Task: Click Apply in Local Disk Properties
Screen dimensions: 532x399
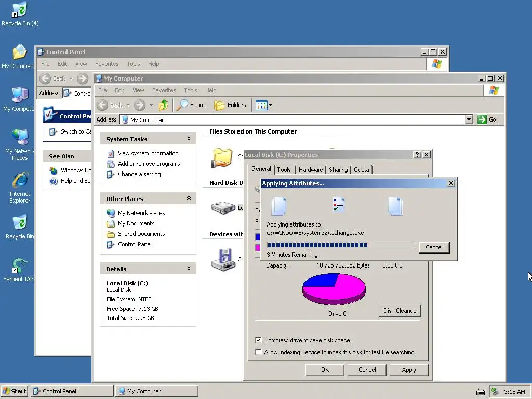Action: (408, 370)
